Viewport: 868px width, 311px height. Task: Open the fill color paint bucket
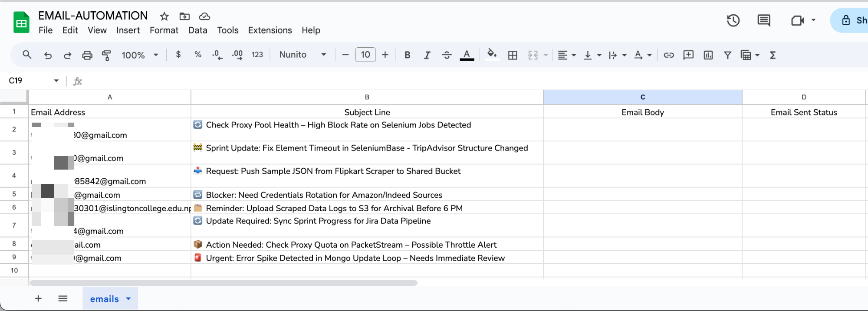491,55
